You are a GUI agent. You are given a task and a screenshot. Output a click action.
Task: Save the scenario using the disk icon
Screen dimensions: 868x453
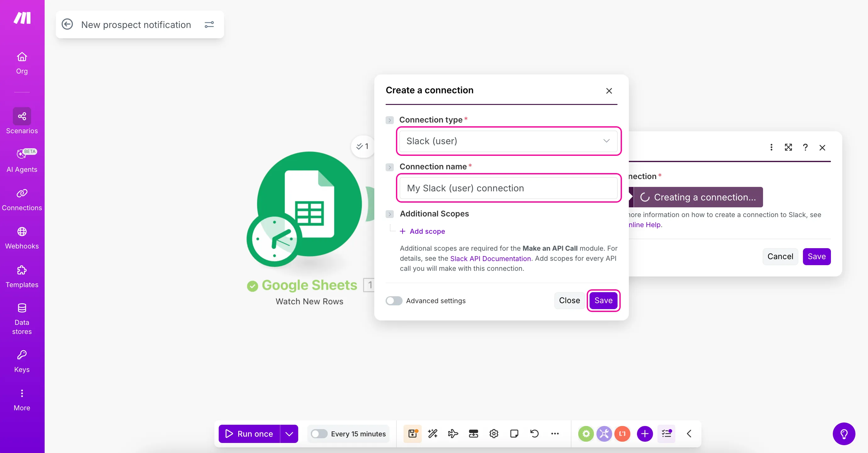(413, 434)
